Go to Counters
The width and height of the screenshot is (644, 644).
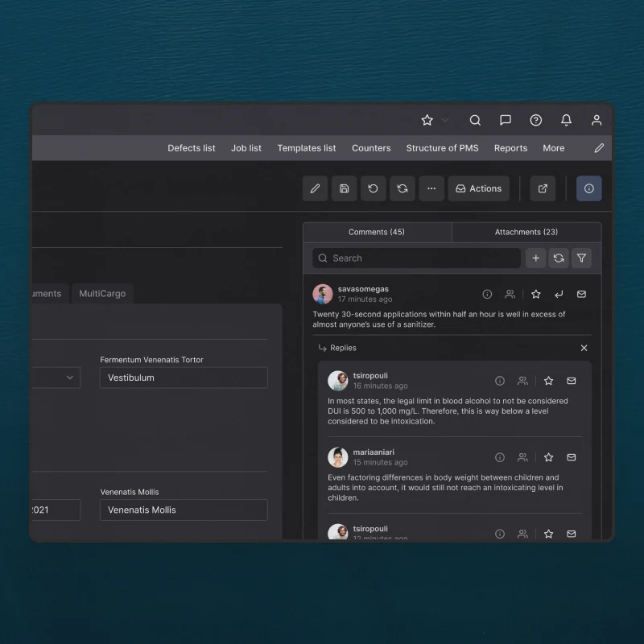point(371,148)
